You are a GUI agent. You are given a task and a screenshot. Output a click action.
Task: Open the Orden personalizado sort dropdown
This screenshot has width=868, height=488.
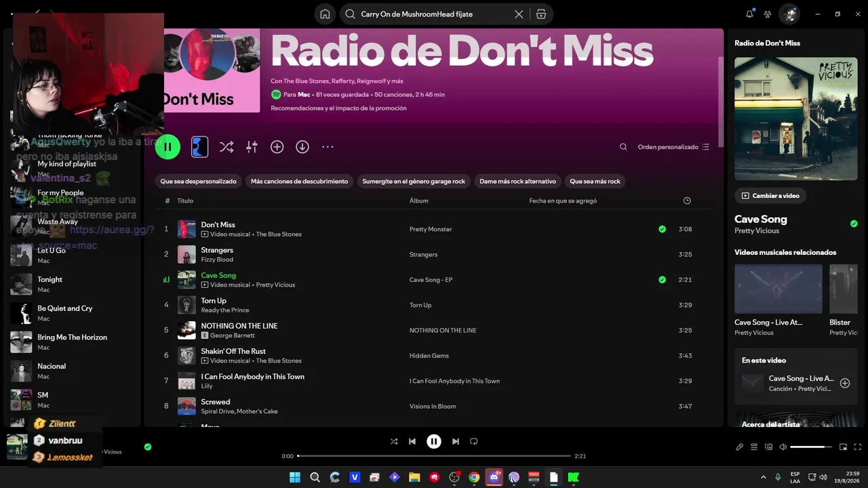(673, 146)
